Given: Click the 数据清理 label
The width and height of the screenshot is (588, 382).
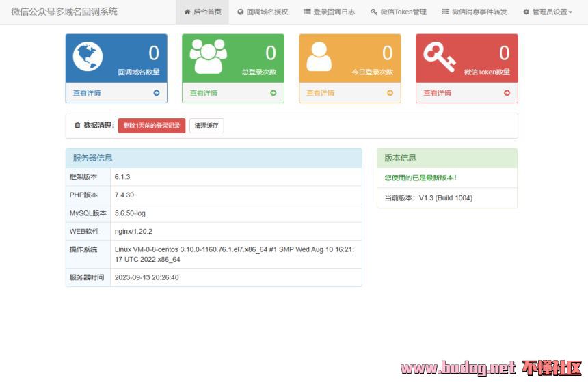Looking at the screenshot, I should (98, 125).
